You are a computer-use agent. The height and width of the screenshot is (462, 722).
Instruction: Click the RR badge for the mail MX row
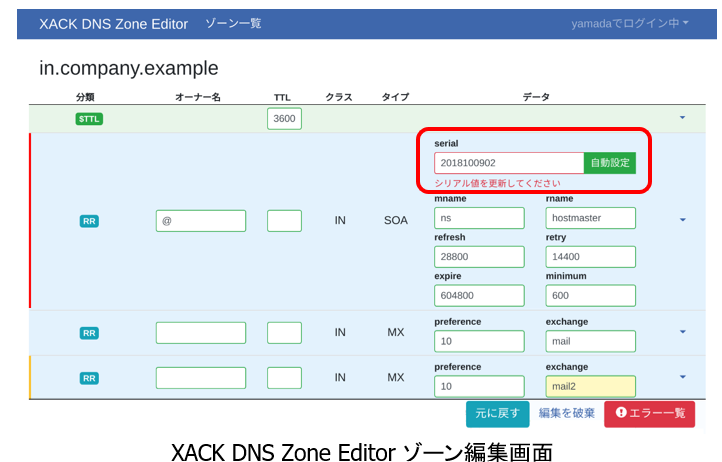89,333
